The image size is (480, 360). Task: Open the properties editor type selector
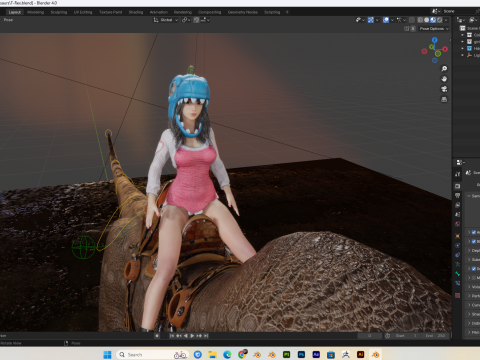(460, 162)
